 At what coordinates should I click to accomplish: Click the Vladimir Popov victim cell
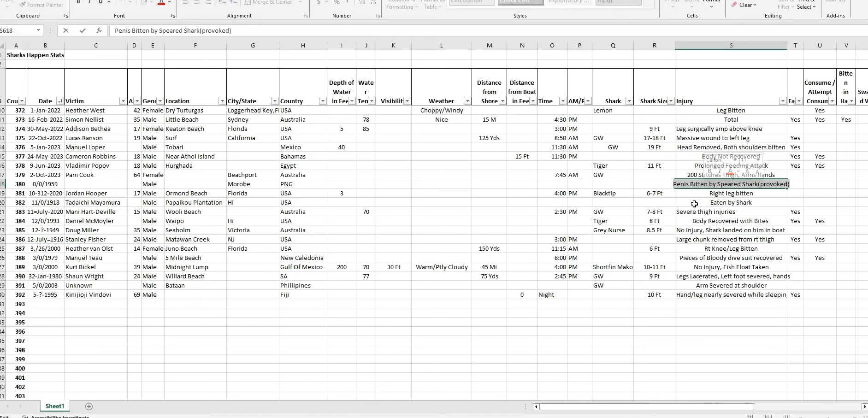click(x=96, y=165)
